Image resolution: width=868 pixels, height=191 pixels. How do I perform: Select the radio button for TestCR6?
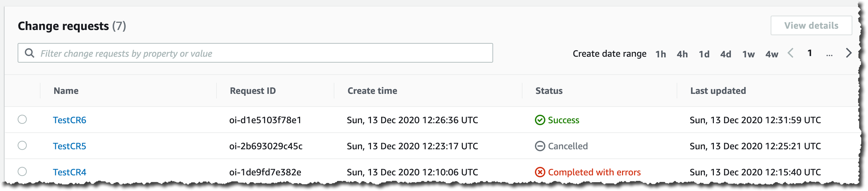[x=23, y=119]
